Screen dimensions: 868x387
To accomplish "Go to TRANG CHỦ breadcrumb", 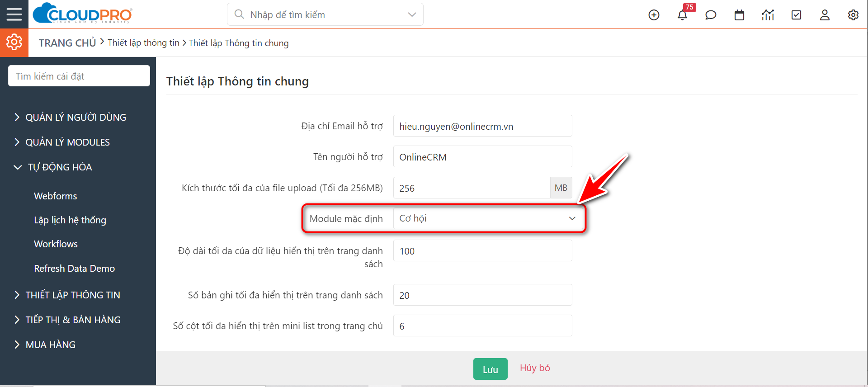I will tap(67, 43).
